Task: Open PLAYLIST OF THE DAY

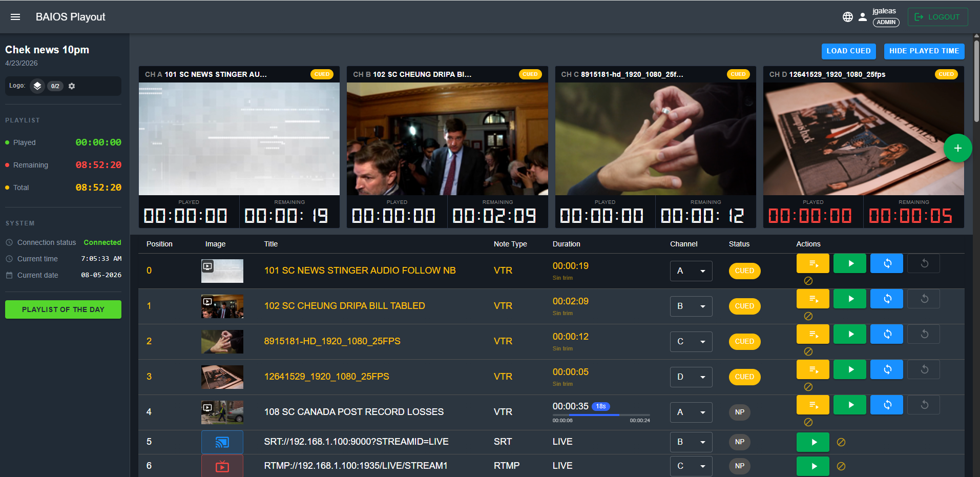Action: tap(63, 309)
